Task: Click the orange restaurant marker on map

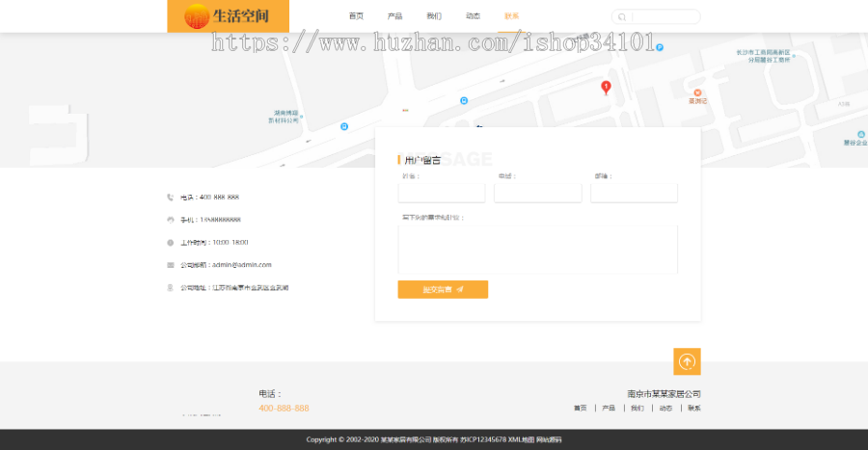Action: (697, 93)
